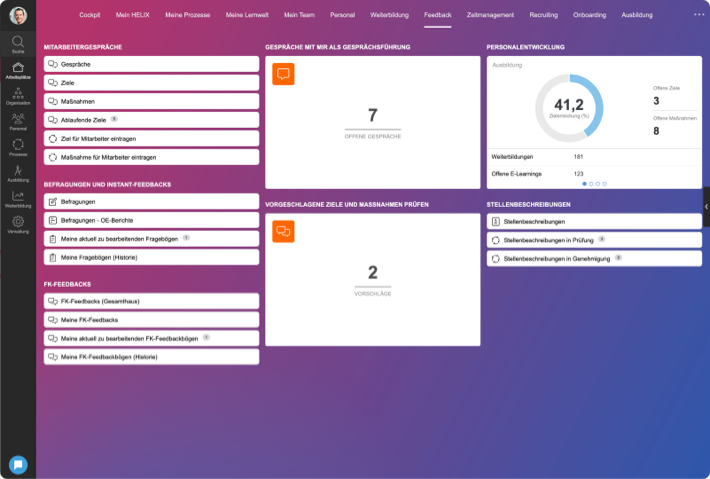
Task: Click the Weiterbildungen 181 row
Action: tap(594, 157)
